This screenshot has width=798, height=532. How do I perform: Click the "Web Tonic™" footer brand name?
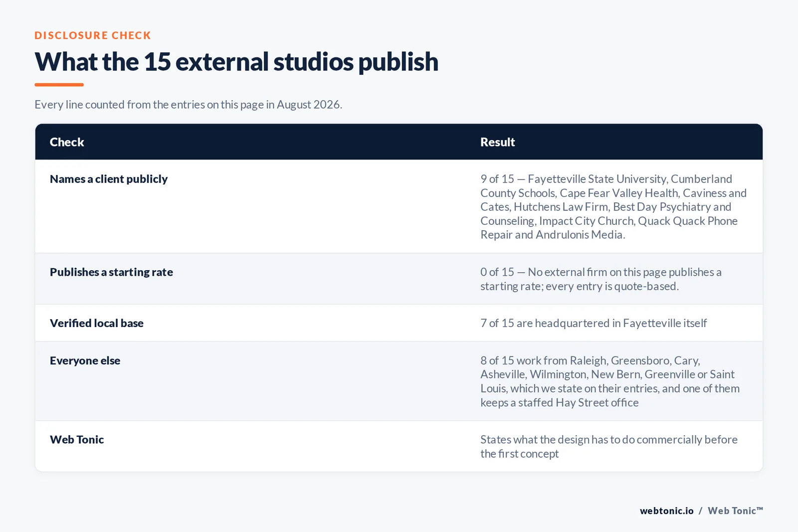735,511
